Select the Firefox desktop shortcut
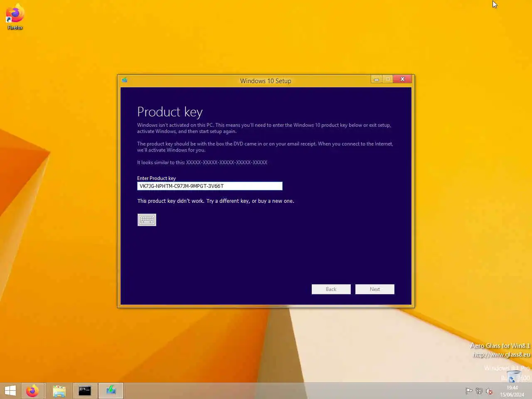Image resolution: width=532 pixels, height=399 pixels. (x=15, y=17)
